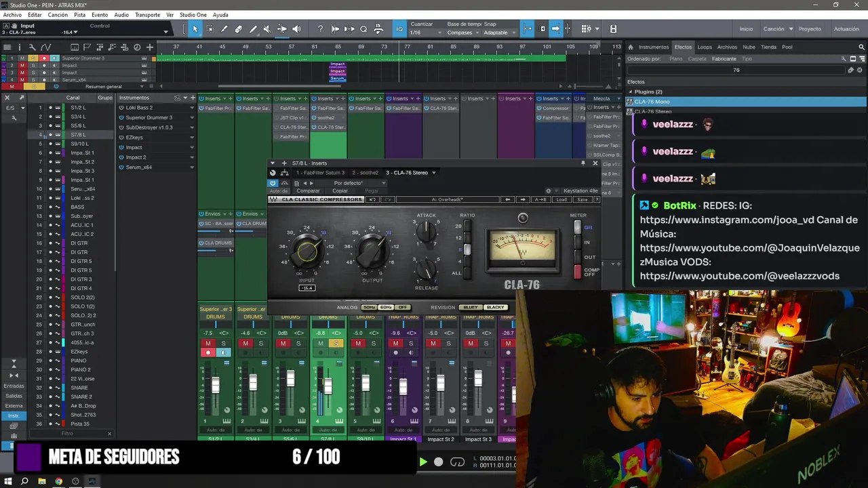This screenshot has height=488, width=868.
Task: Click the INPUT knob on CLA-76
Action: point(307,251)
